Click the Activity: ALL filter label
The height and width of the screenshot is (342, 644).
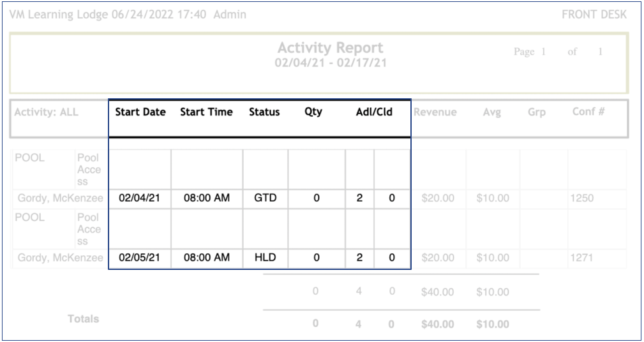[47, 112]
